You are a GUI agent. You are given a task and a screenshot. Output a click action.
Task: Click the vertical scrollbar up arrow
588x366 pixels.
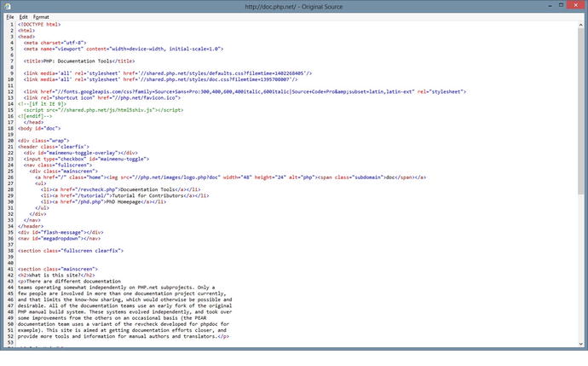pos(582,25)
